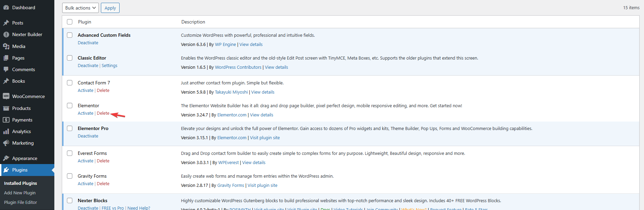
Task: Activate the Contact Form 7 plugin
Action: (x=85, y=91)
